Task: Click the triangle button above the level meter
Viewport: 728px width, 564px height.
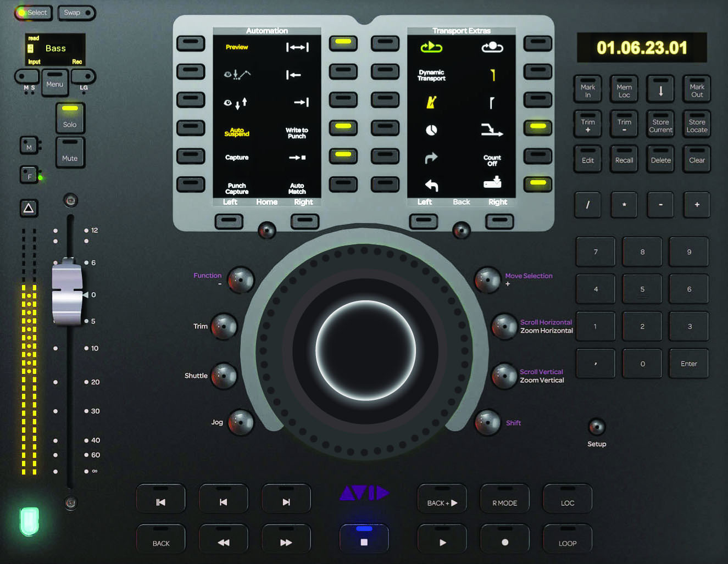Action: point(29,208)
